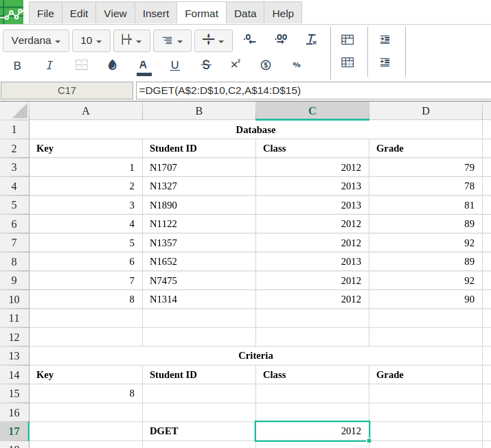The height and width of the screenshot is (448, 491).
Task: Click the decrease decimal places icon
Action: click(x=250, y=40)
